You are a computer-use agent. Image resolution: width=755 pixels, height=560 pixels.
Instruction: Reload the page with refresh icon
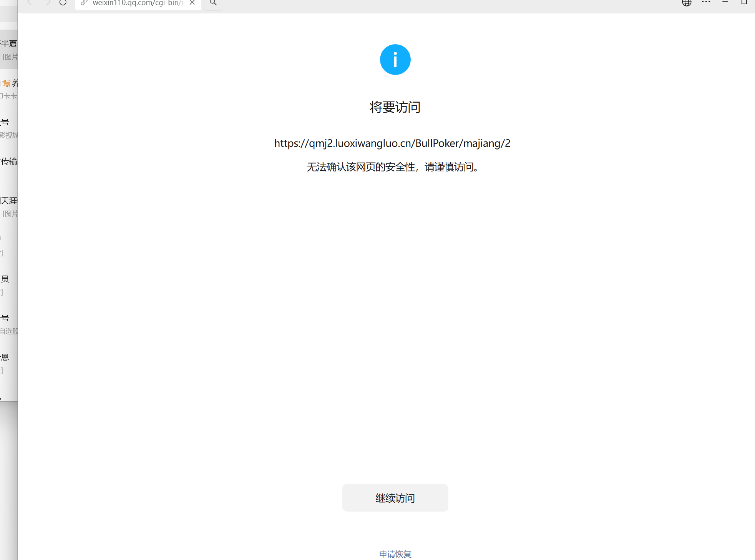point(63,3)
